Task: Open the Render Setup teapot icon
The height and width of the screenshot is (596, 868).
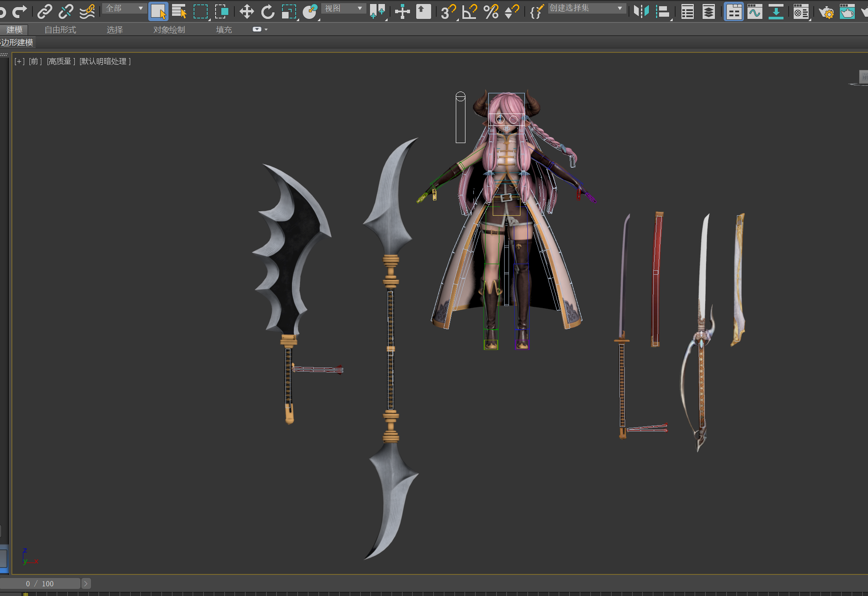Action: pos(826,12)
